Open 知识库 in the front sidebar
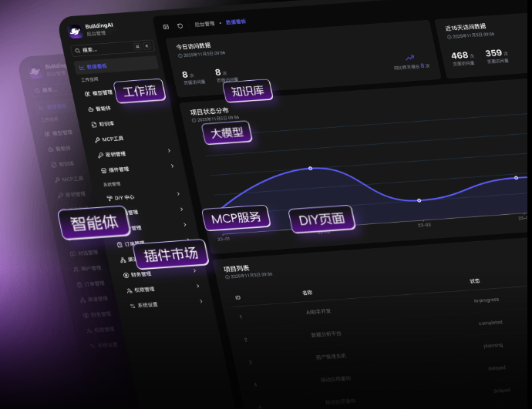The width and height of the screenshot is (532, 409). tap(106, 124)
